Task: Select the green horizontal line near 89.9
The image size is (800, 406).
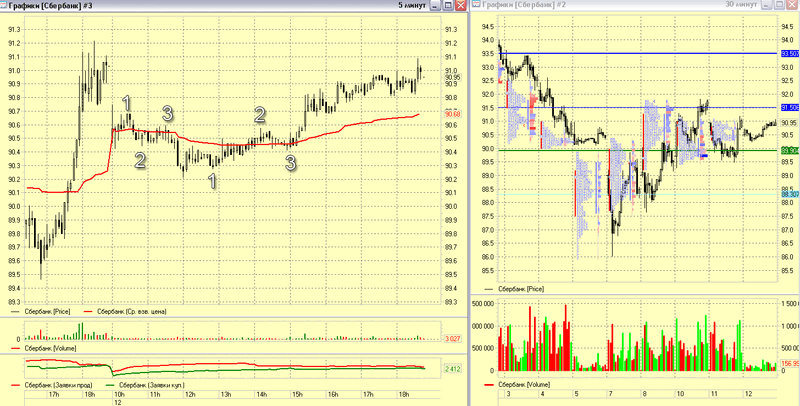Action: click(x=638, y=150)
